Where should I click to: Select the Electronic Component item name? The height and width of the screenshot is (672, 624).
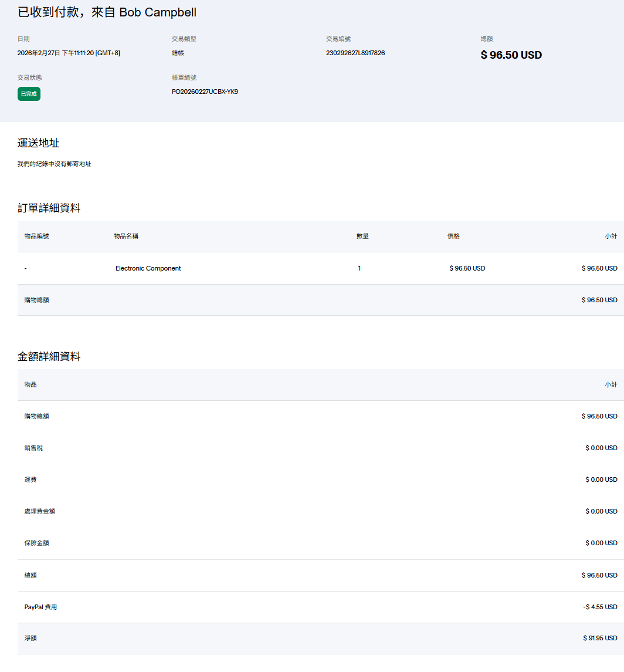148,268
